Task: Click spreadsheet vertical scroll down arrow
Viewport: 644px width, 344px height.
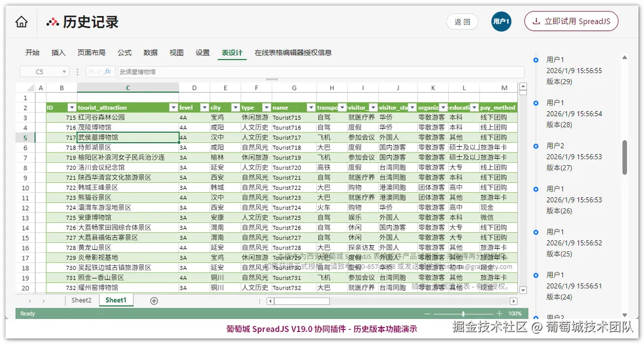Action: click(523, 290)
